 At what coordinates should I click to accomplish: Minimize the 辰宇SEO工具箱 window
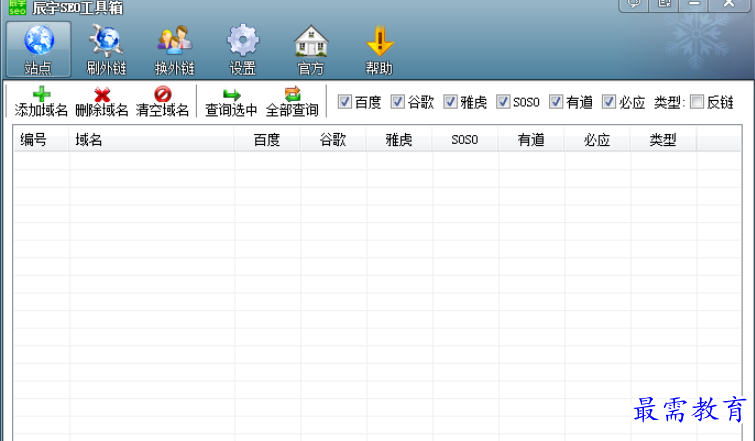pyautogui.click(x=693, y=5)
